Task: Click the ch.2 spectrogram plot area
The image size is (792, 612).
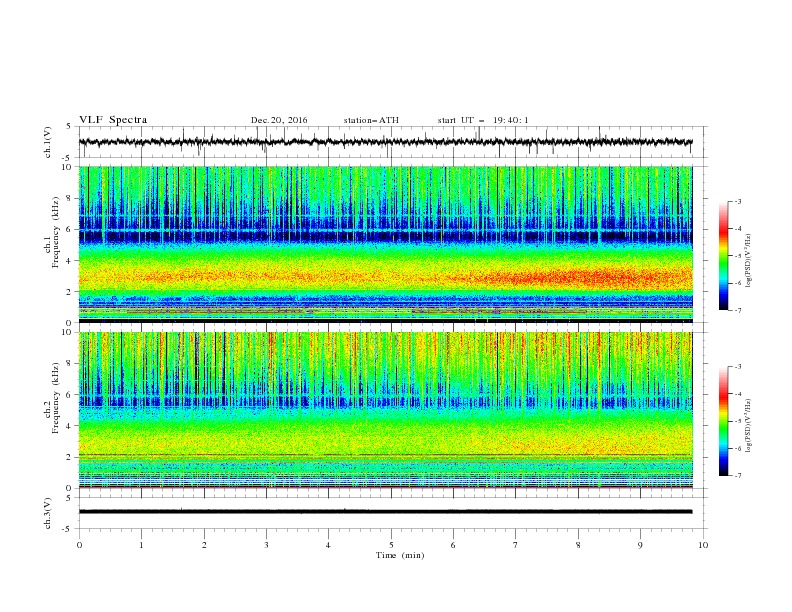Action: [x=386, y=410]
